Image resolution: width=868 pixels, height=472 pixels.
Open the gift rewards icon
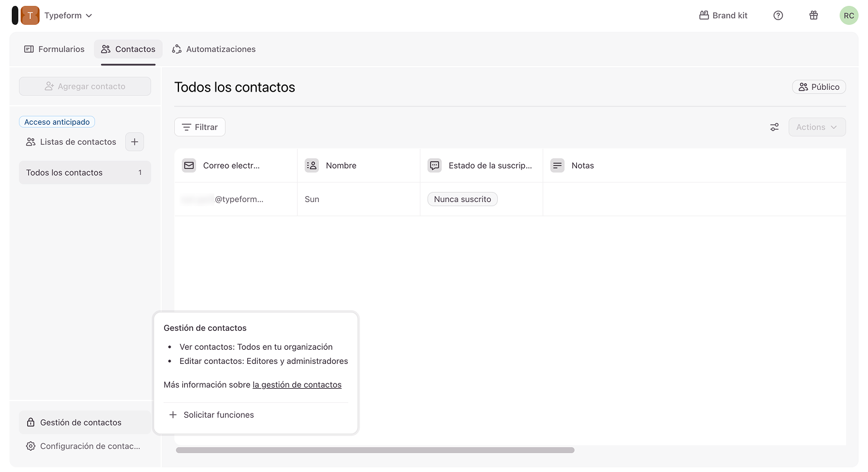[x=814, y=15]
